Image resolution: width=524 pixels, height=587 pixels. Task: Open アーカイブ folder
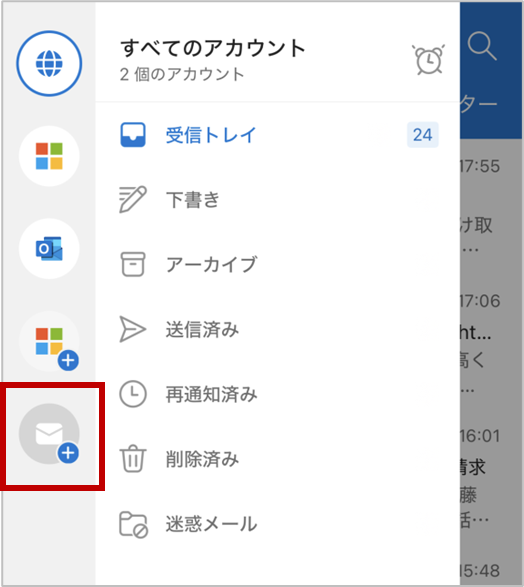click(278, 264)
